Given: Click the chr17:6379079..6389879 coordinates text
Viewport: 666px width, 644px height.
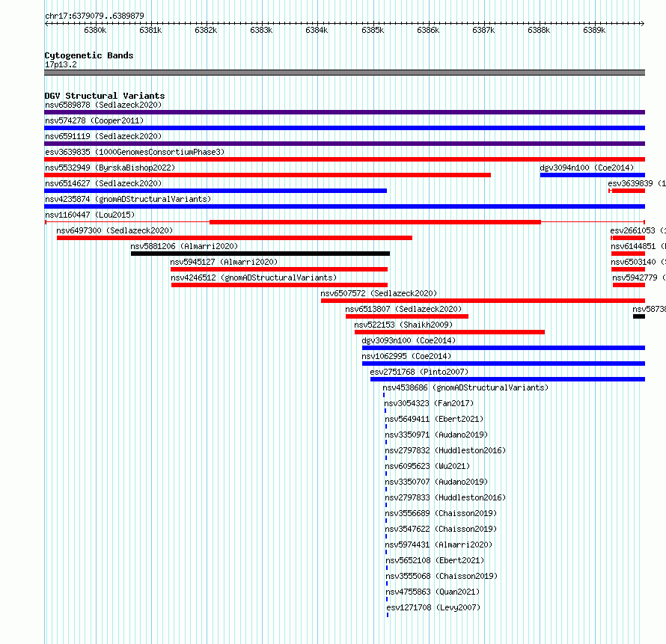Looking at the screenshot, I should (x=94, y=16).
